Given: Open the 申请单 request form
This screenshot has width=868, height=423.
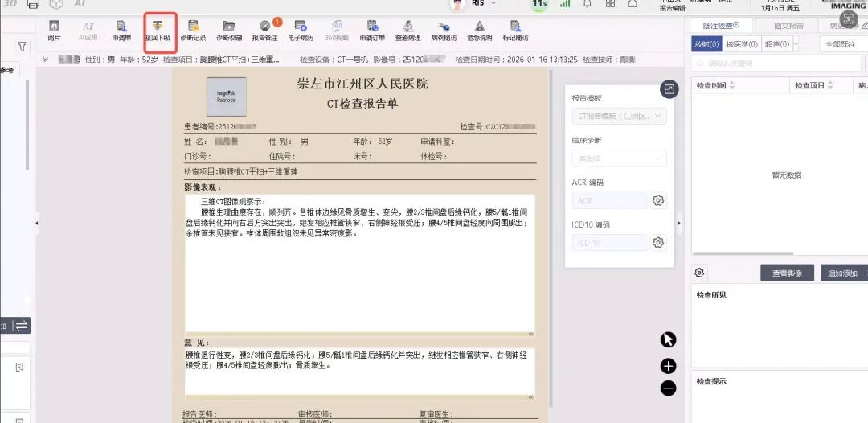Looking at the screenshot, I should click(121, 31).
